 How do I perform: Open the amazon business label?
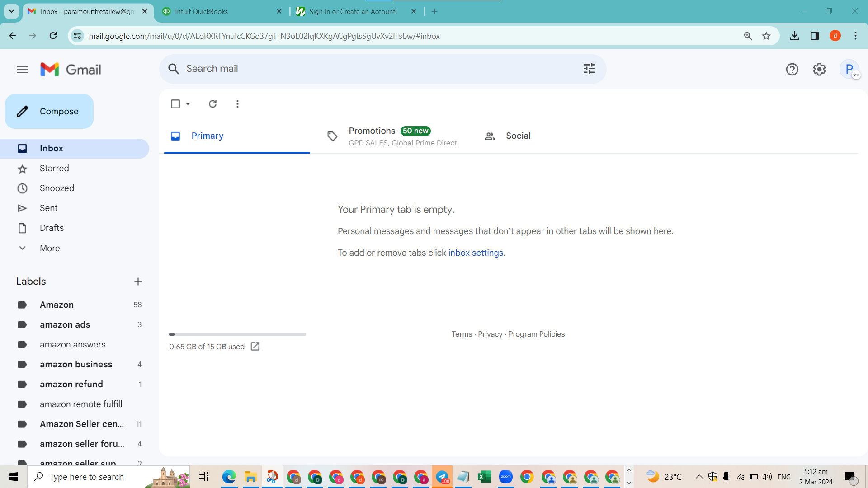coord(75,365)
